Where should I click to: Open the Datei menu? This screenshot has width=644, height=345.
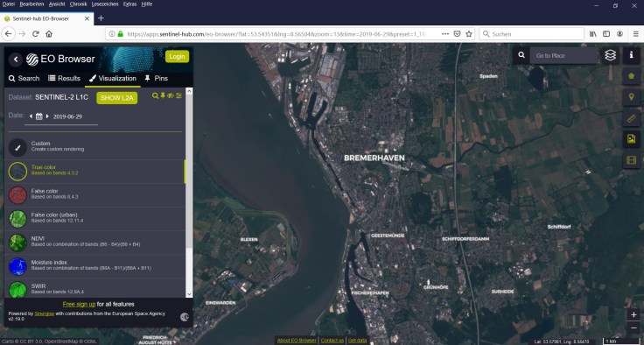click(x=9, y=4)
